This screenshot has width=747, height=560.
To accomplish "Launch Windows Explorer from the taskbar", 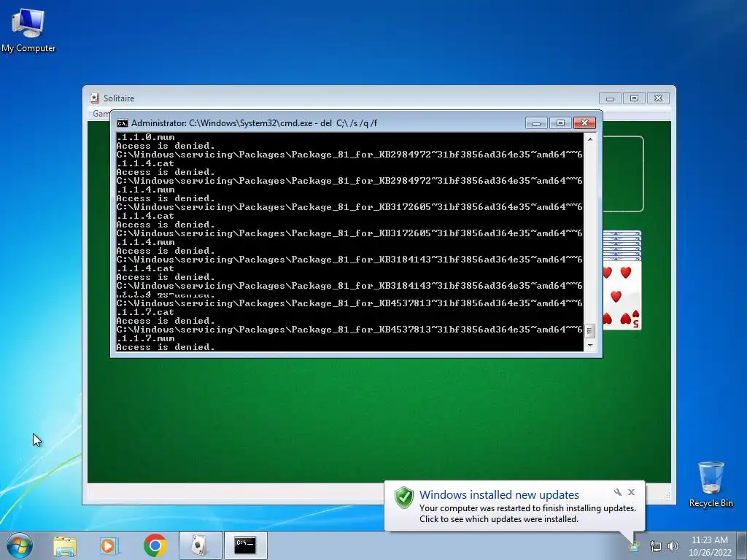I will [65, 545].
